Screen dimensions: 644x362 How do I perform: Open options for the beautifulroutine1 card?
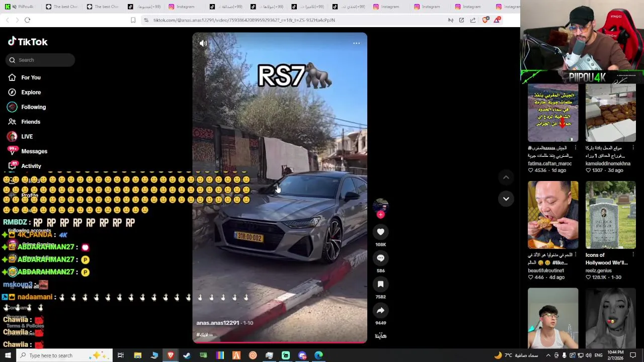(x=576, y=255)
